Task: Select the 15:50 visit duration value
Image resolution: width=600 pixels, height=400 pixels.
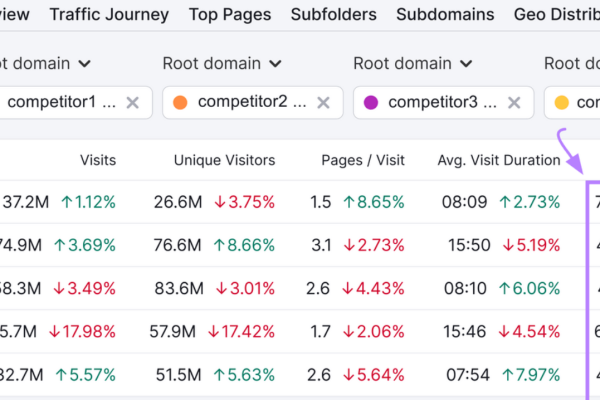Action: (x=470, y=245)
